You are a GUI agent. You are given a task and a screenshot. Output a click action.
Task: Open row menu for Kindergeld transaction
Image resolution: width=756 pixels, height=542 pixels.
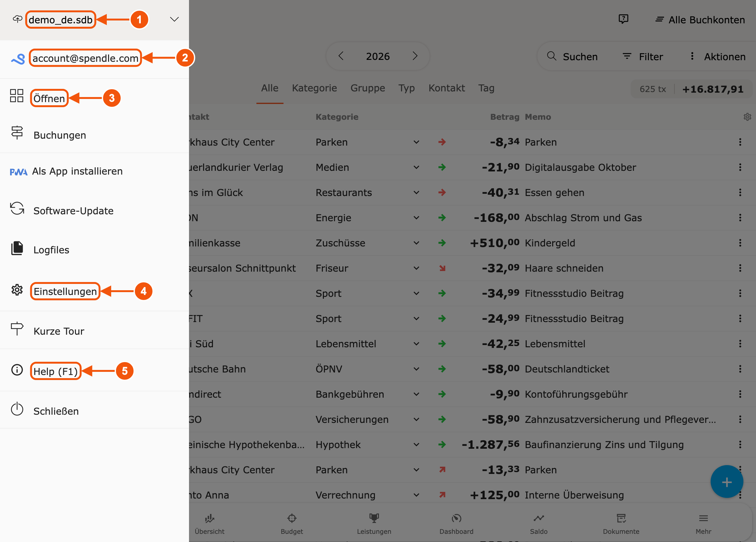tap(740, 243)
